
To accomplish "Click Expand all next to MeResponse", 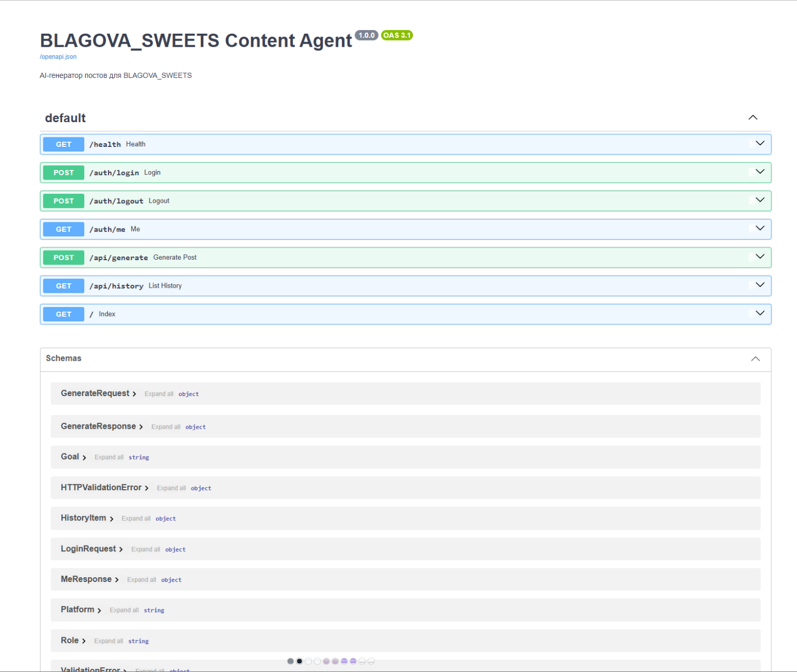I will click(141, 580).
